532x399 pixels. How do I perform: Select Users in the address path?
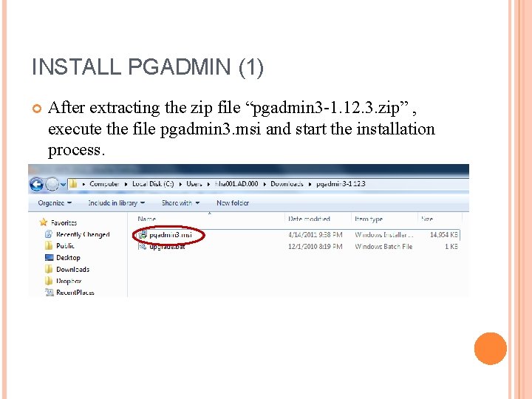(194, 184)
